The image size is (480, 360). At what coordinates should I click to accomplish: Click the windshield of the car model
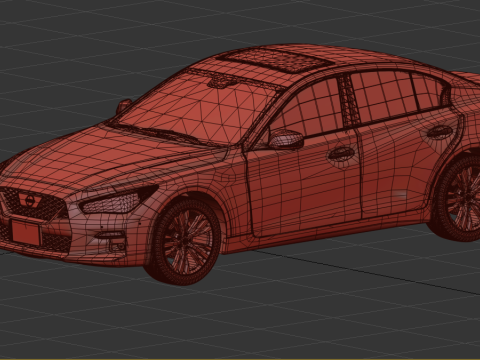pos(202,107)
